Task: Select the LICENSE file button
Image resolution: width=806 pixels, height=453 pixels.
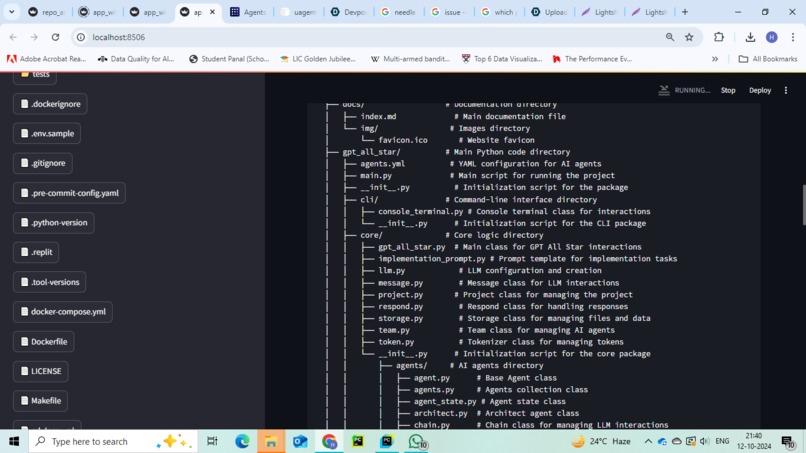Action: click(x=41, y=371)
